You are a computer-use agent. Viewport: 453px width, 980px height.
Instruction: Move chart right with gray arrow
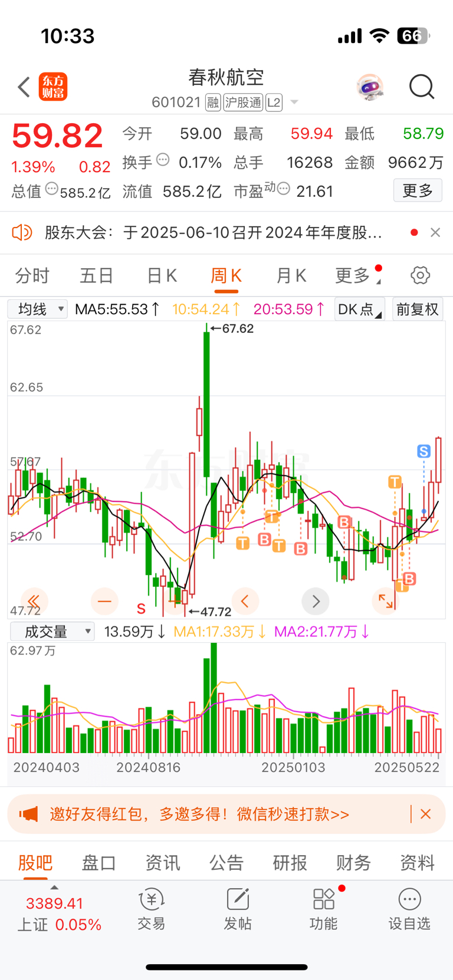(x=316, y=601)
